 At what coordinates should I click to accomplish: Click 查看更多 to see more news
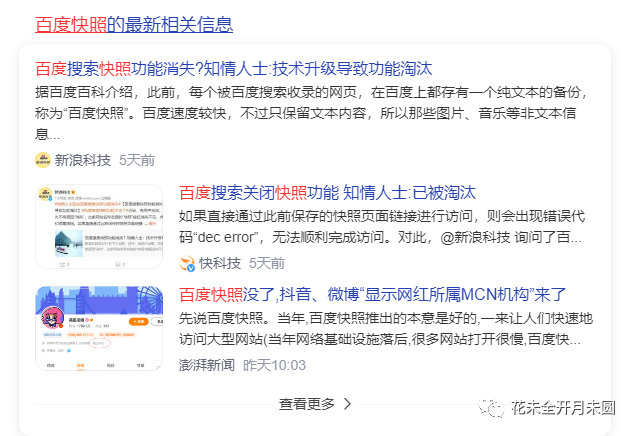click(307, 404)
